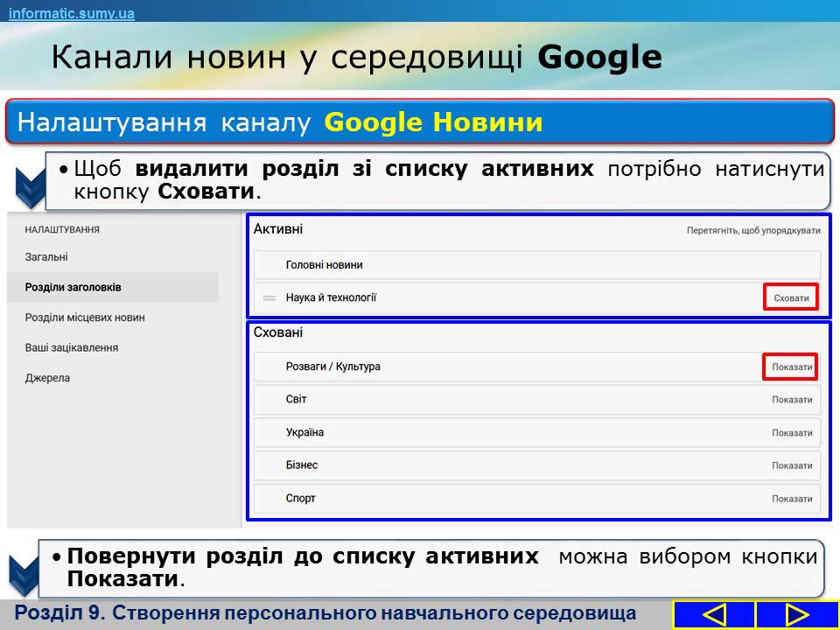Select Розділи заголовків menu item

[73, 287]
